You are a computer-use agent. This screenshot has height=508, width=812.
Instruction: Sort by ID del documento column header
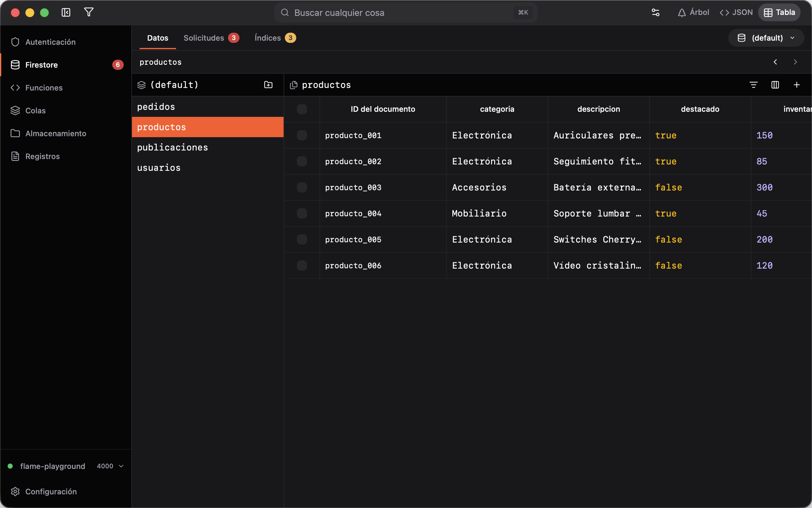coord(383,109)
